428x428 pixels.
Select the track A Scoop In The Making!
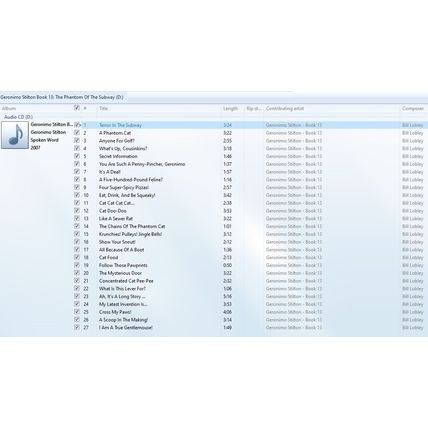click(123, 320)
